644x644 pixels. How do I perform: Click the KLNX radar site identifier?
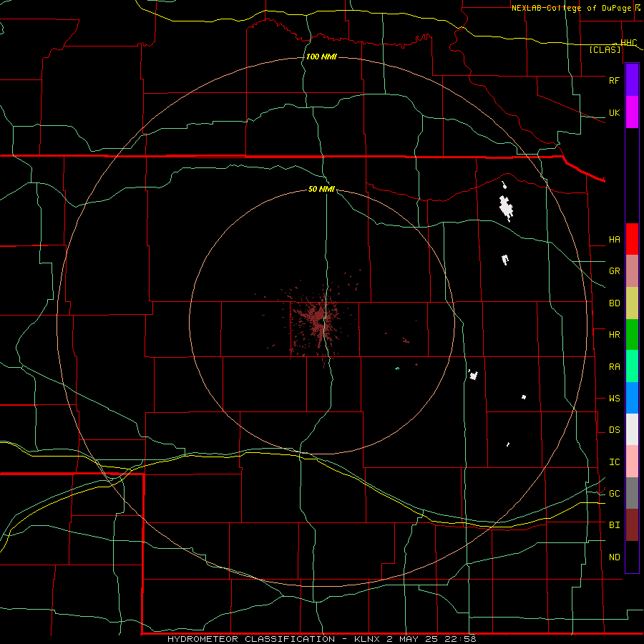(x=368, y=639)
